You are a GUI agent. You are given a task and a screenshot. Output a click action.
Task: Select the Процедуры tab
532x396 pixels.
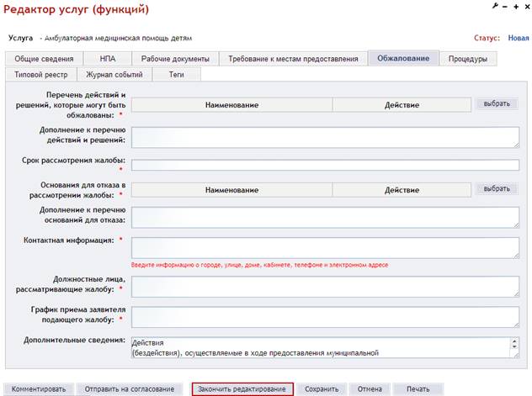coord(468,59)
